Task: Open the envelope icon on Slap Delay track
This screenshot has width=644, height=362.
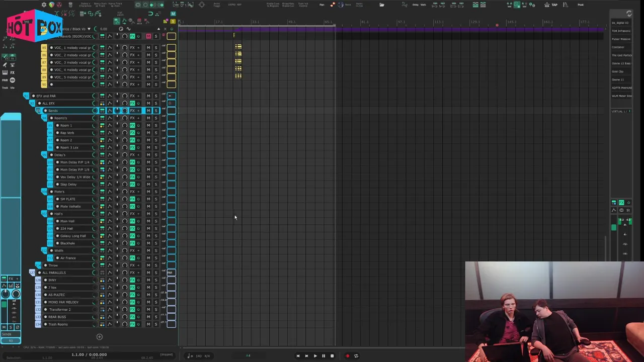Action: click(x=110, y=185)
